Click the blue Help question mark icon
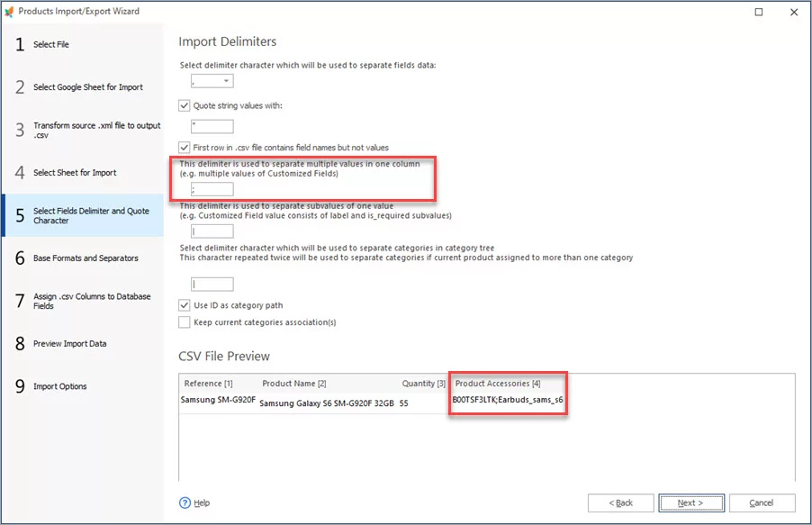The height and width of the screenshot is (525, 812). coord(185,502)
